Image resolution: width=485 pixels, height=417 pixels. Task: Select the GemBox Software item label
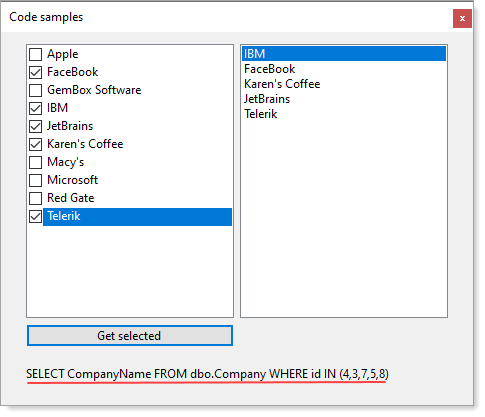(x=94, y=90)
